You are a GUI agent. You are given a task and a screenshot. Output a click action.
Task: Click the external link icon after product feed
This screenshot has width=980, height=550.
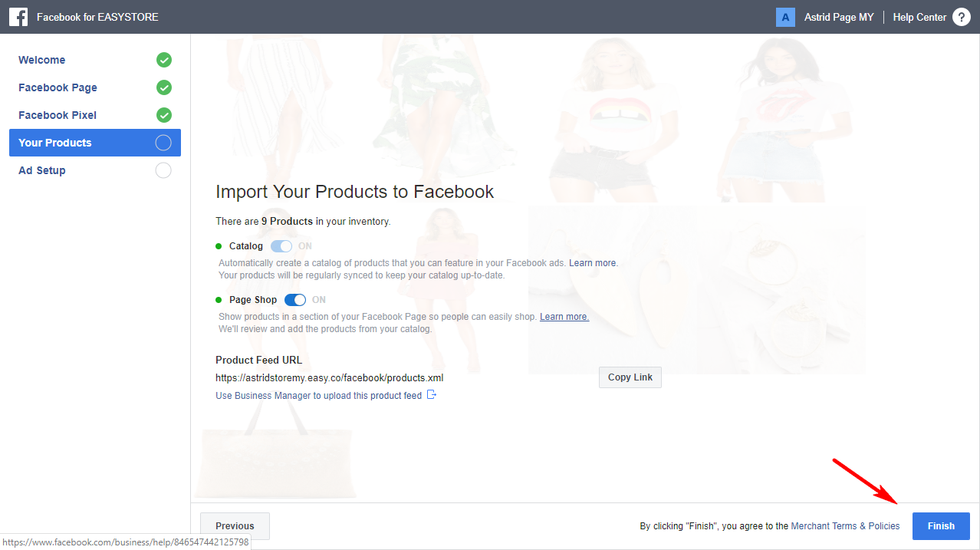[432, 395]
